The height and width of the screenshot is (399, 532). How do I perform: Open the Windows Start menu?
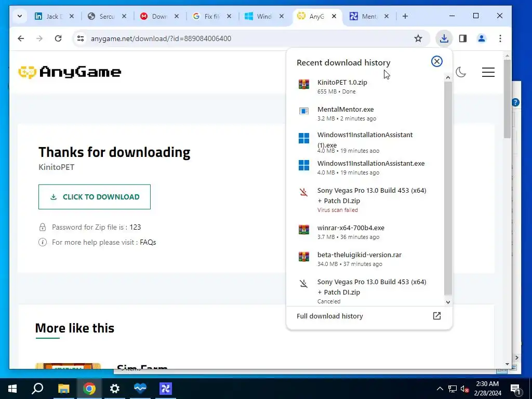[12, 389]
